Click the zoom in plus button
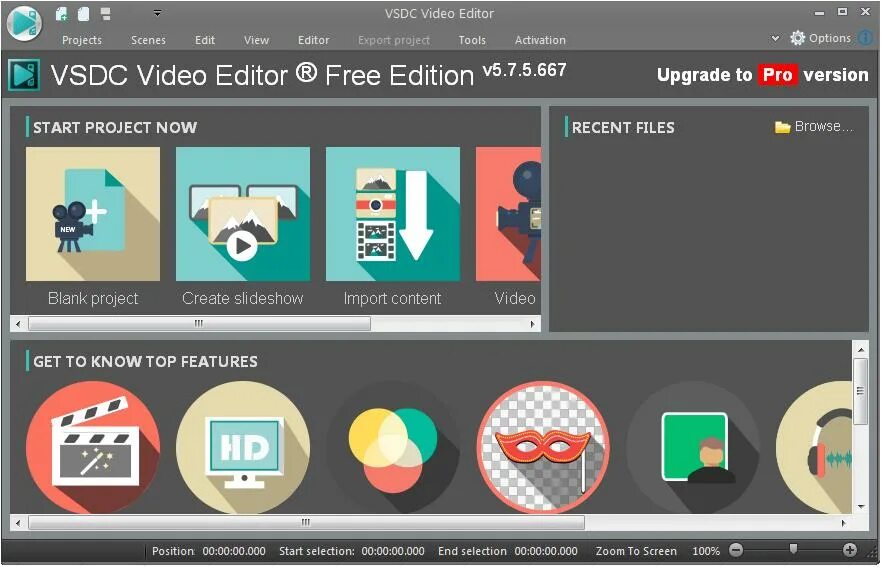This screenshot has height=567, width=881. (x=850, y=550)
